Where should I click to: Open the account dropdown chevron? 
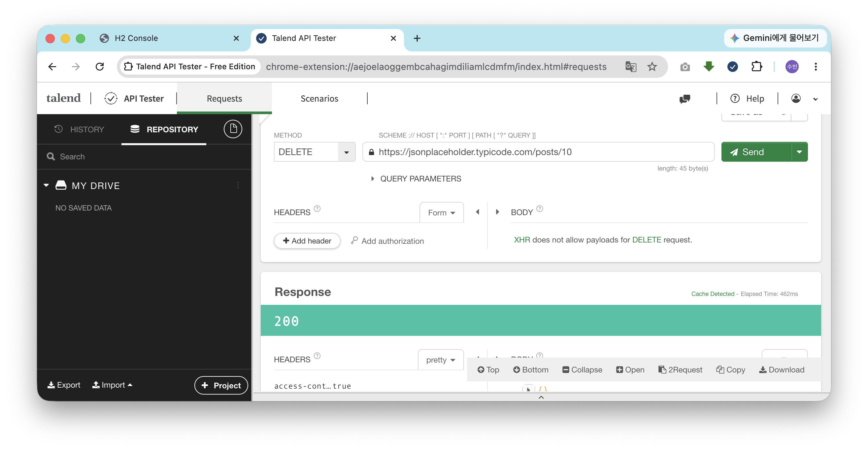pos(816,99)
